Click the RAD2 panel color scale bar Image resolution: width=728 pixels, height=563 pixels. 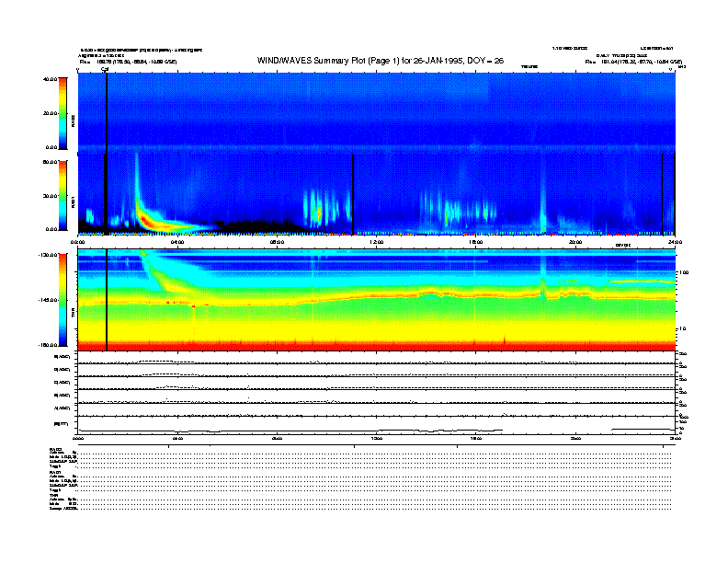point(63,113)
